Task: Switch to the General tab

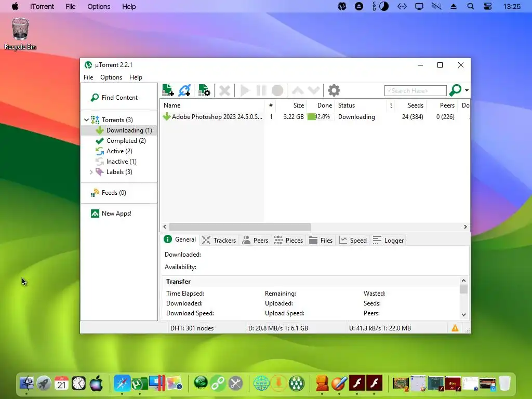Action: click(x=180, y=240)
